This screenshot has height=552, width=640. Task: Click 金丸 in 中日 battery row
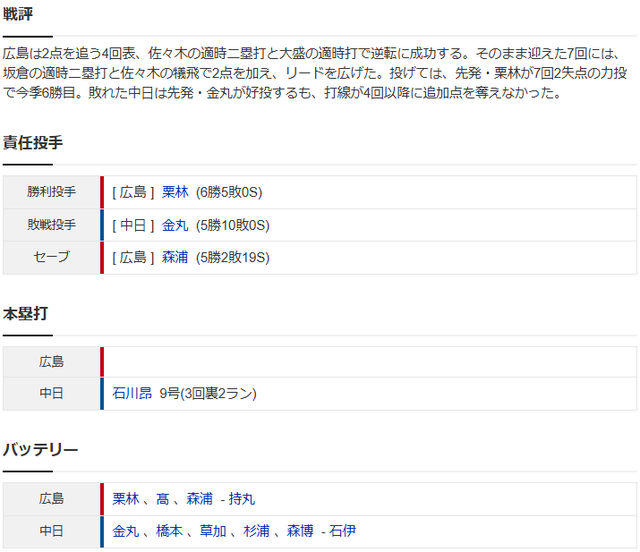point(126,531)
